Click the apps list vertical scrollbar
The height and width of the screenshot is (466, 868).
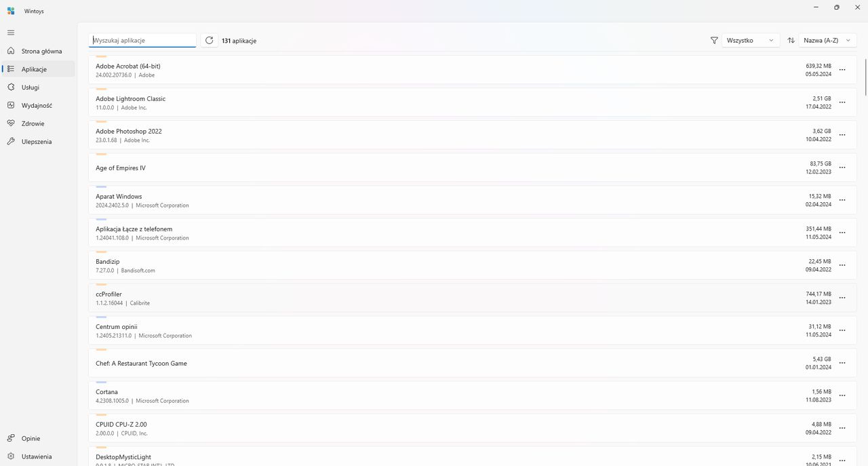click(865, 78)
